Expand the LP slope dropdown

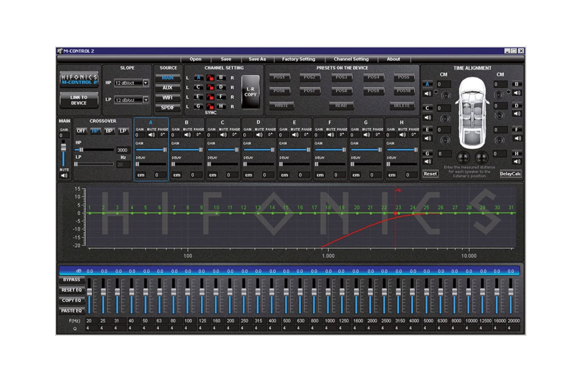click(146, 100)
